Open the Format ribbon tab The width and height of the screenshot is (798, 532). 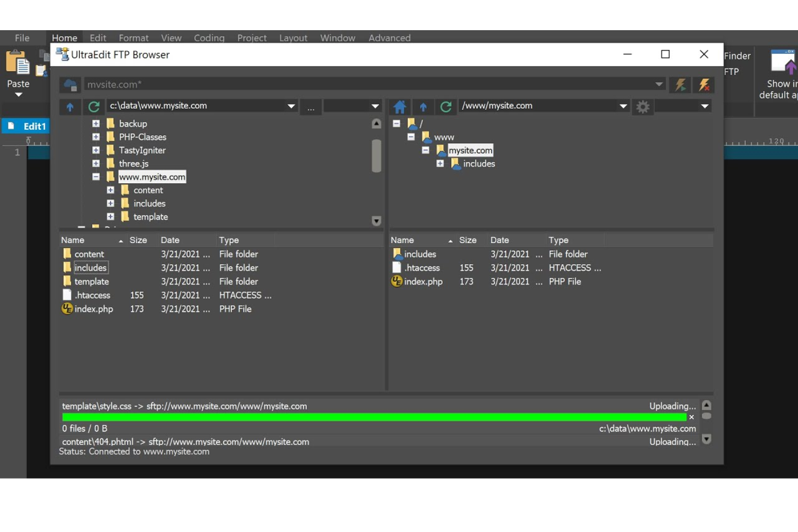134,38
